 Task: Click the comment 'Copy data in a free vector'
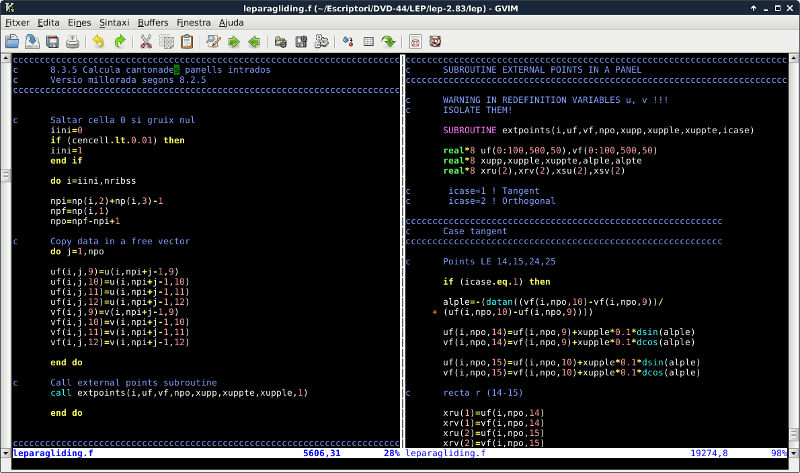tap(120, 241)
